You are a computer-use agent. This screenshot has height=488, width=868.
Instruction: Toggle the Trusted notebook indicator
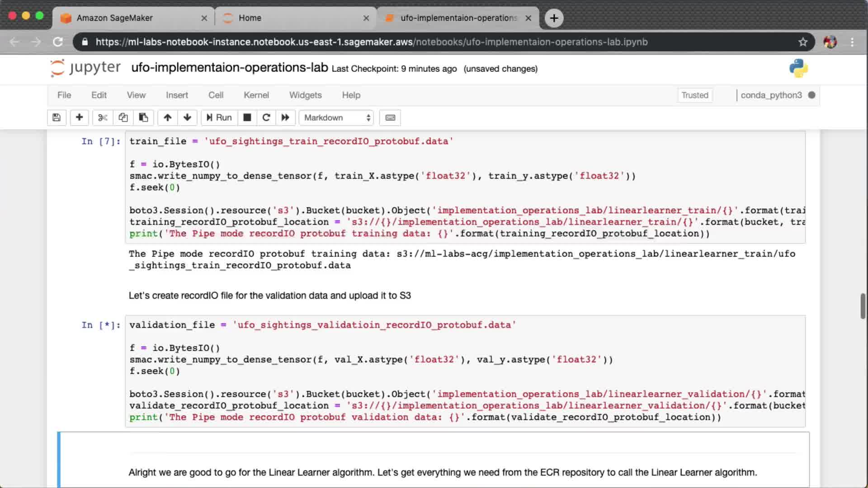click(694, 95)
